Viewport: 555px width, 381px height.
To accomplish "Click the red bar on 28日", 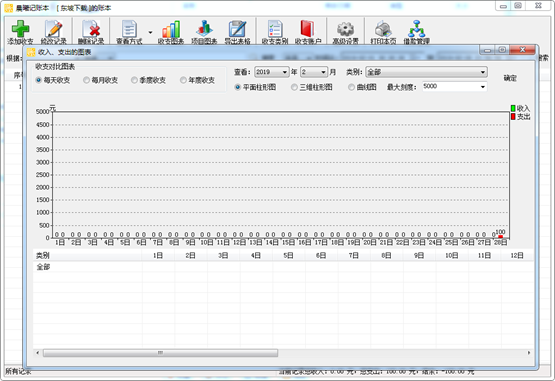I will click(500, 236).
